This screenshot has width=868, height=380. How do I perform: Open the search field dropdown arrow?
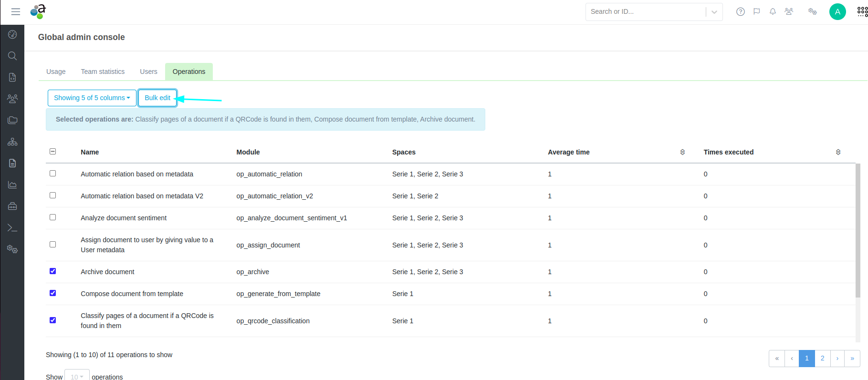(x=714, y=12)
